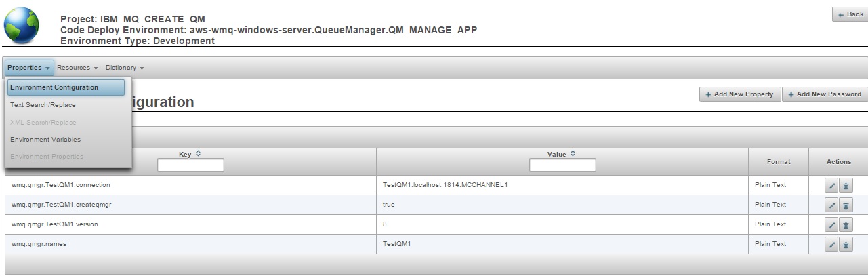Click value TestQM1:localhost:1814:MCCHANNEL1
This screenshot has height=278, width=868.
445,185
